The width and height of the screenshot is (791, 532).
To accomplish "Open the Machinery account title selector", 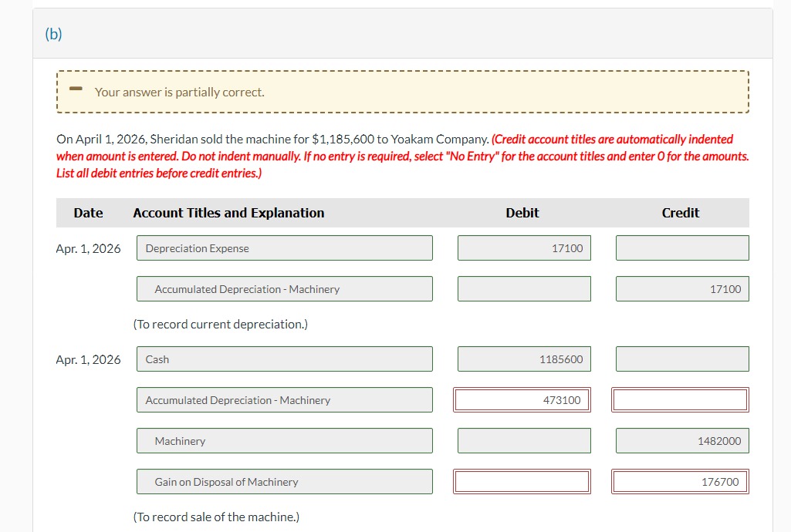I will coord(284,440).
